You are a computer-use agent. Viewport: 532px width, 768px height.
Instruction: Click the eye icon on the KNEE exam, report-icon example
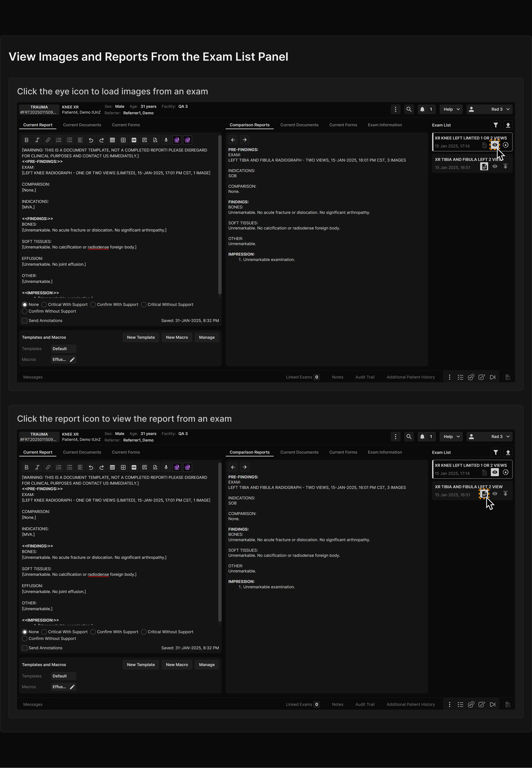pos(495,472)
